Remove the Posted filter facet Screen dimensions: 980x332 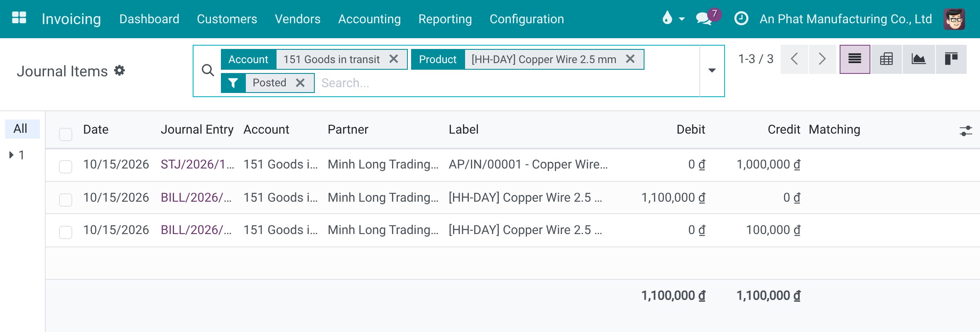point(300,83)
